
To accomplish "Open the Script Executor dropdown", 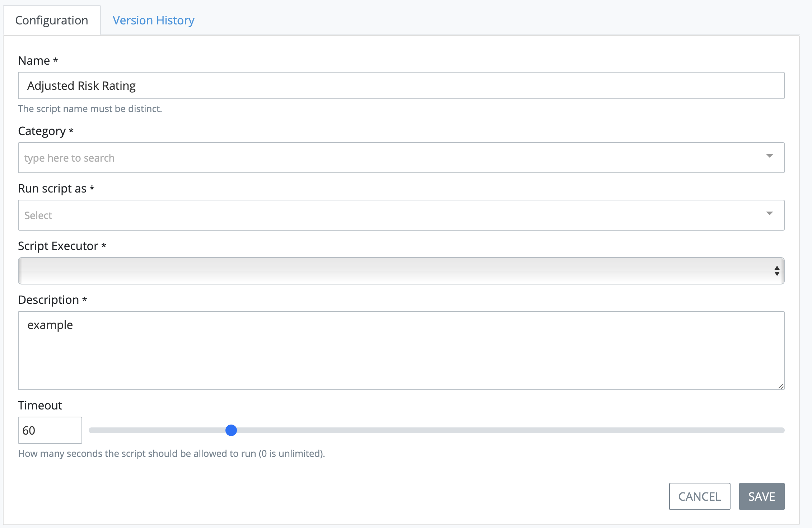I will pos(395,270).
